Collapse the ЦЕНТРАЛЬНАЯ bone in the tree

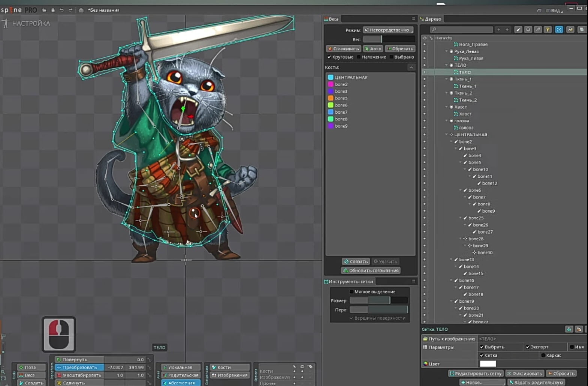tap(447, 135)
